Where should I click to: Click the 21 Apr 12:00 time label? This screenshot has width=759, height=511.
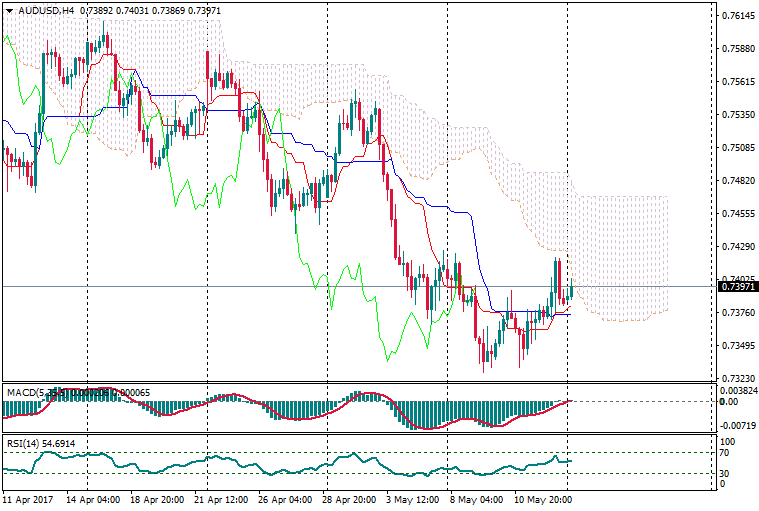pyautogui.click(x=219, y=496)
